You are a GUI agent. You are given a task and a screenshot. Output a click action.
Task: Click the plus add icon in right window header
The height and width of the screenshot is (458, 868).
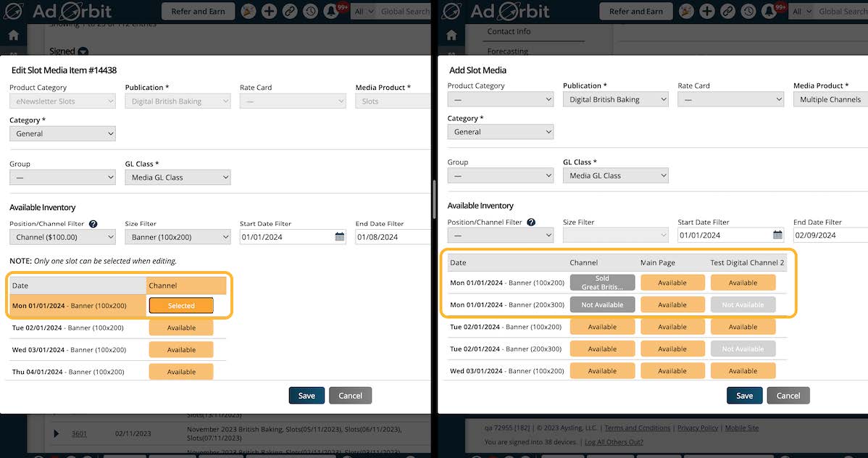point(707,11)
